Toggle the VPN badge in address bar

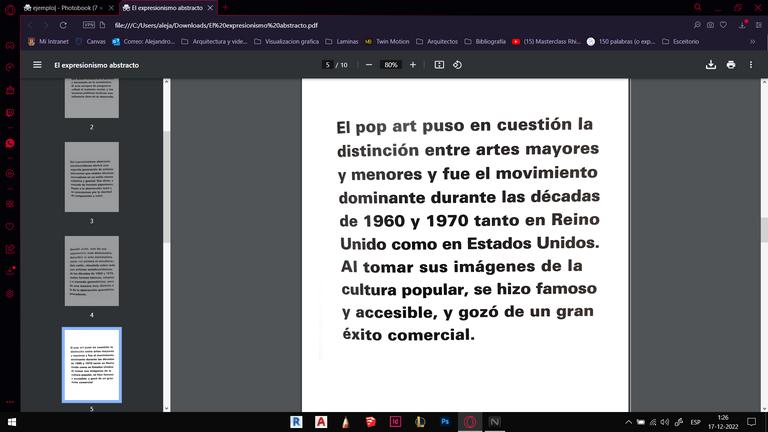click(89, 24)
